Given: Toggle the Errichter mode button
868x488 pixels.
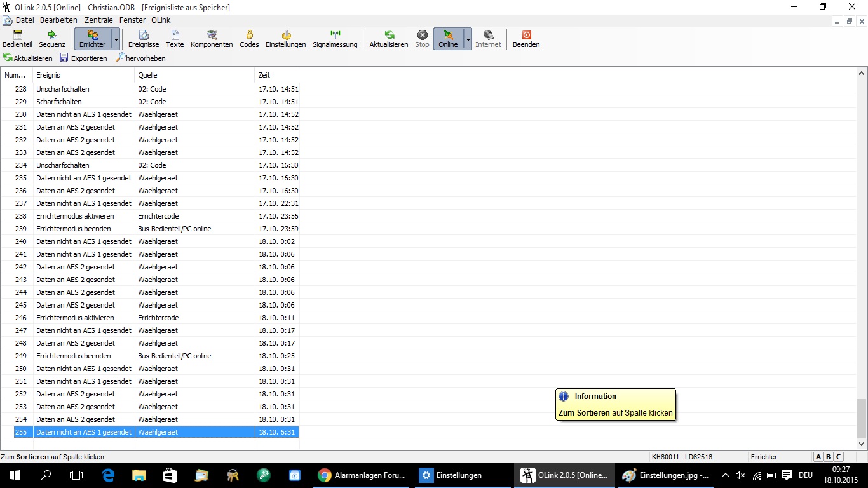Looking at the screenshot, I should coord(93,39).
